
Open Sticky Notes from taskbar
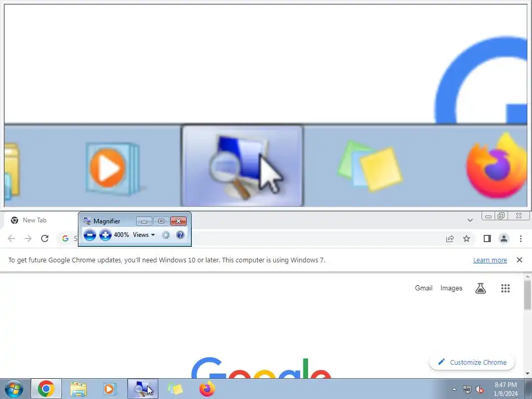[x=175, y=389]
